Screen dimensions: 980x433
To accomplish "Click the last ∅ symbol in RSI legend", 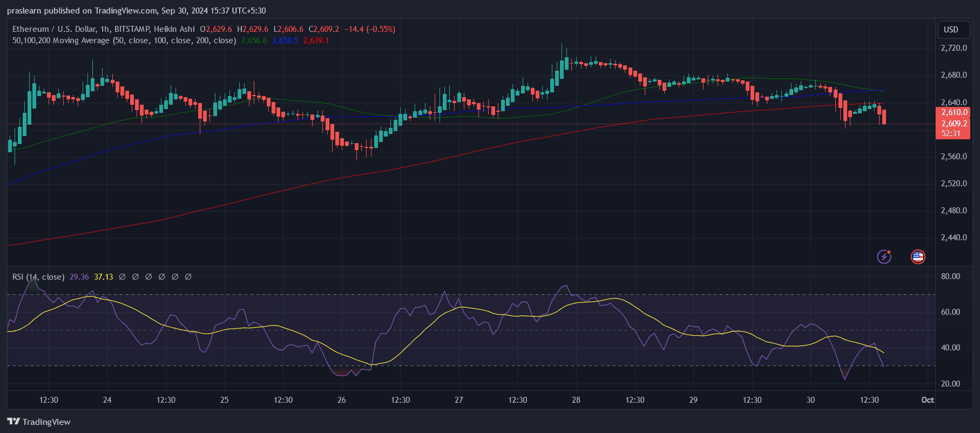I will click(x=188, y=277).
